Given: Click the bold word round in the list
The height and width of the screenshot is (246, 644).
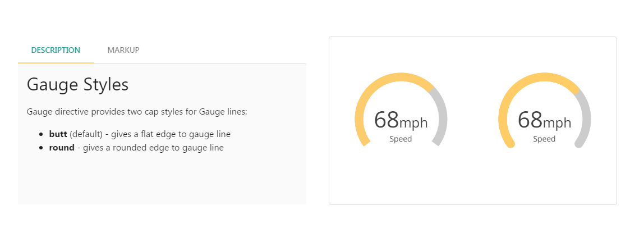Looking at the screenshot, I should [x=62, y=148].
